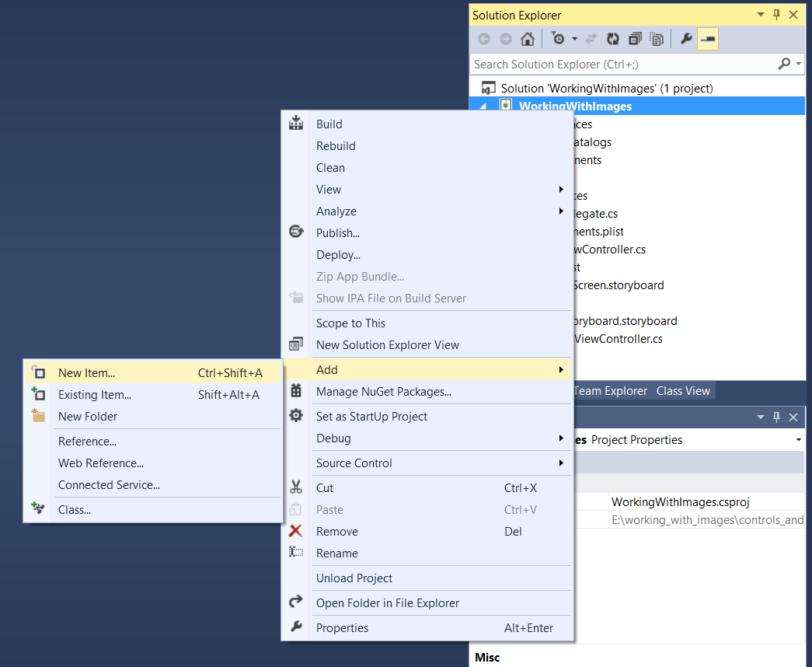812x667 pixels.
Task: Click the Build icon in the context menu
Action: [x=296, y=124]
